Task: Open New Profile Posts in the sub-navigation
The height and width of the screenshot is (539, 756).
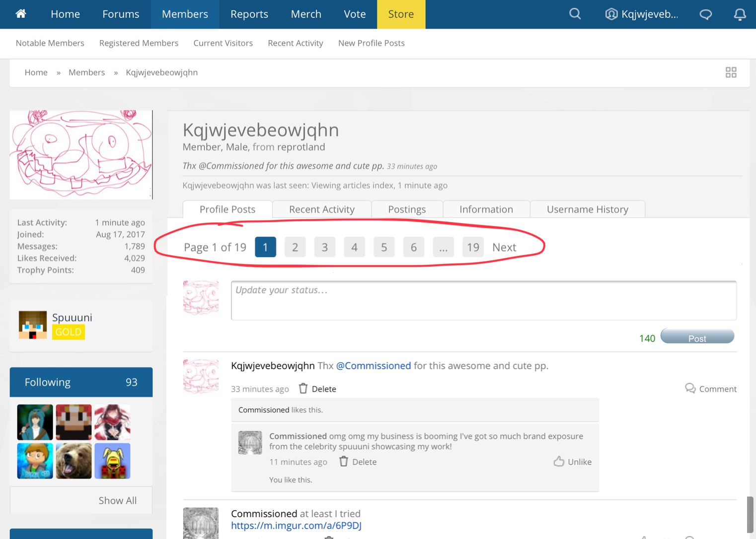Action: click(372, 43)
